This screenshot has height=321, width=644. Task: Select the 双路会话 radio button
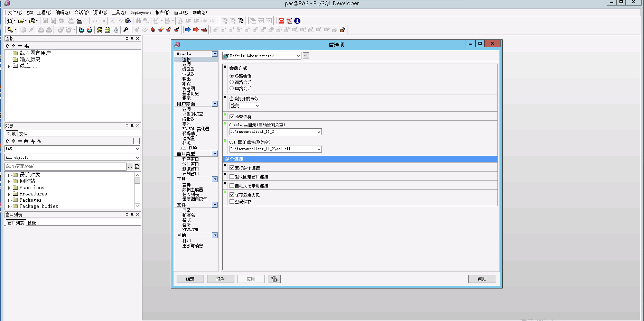[232, 82]
